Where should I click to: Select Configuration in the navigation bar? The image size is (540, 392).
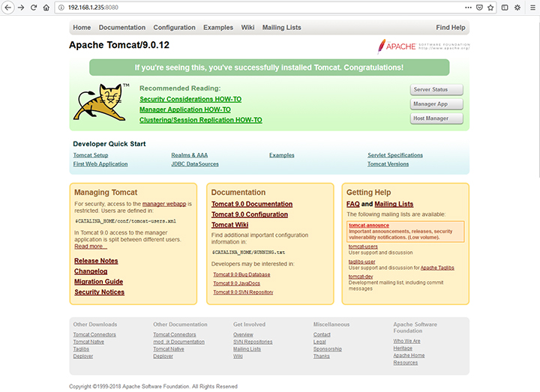(174, 28)
